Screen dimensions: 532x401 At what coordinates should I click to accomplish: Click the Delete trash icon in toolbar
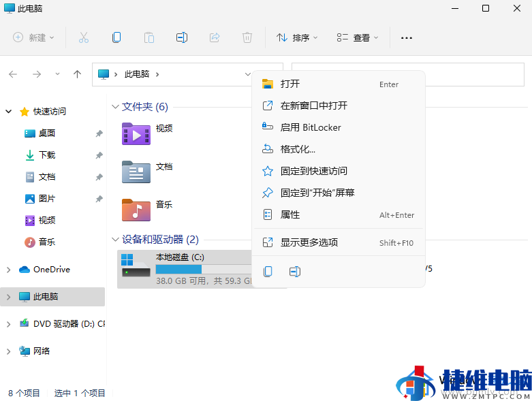click(x=247, y=38)
